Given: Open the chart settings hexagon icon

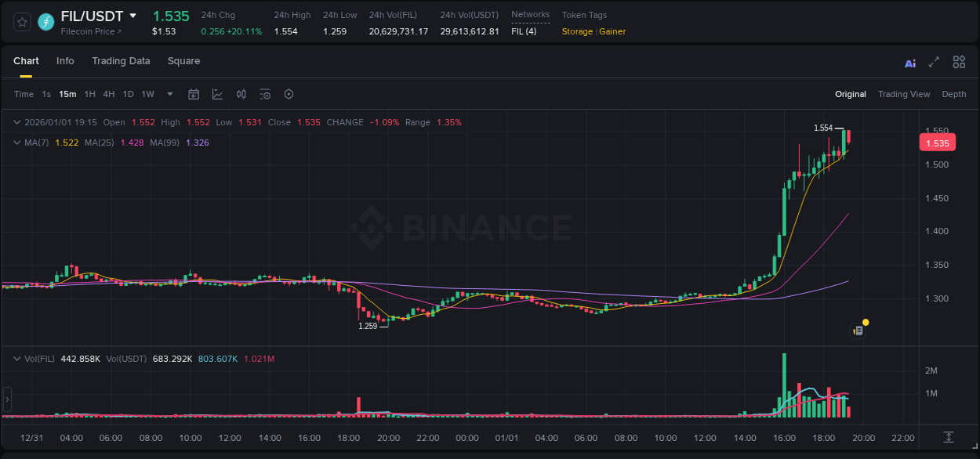Looking at the screenshot, I should coord(289,93).
